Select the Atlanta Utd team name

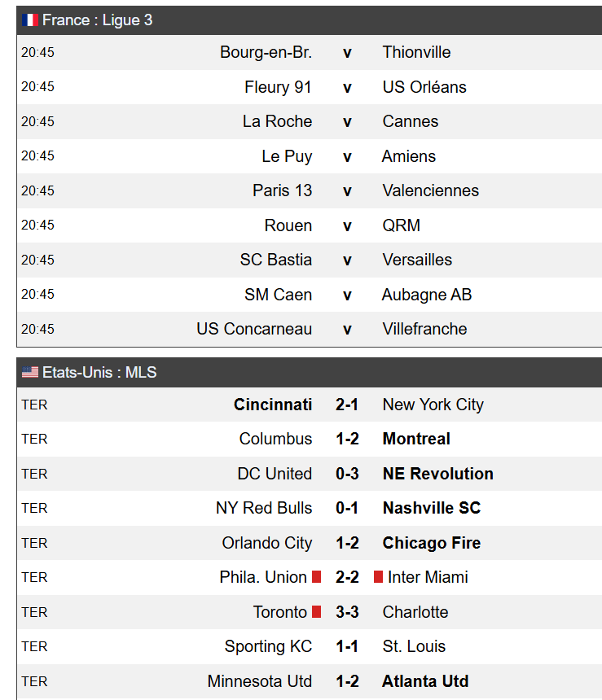(425, 681)
